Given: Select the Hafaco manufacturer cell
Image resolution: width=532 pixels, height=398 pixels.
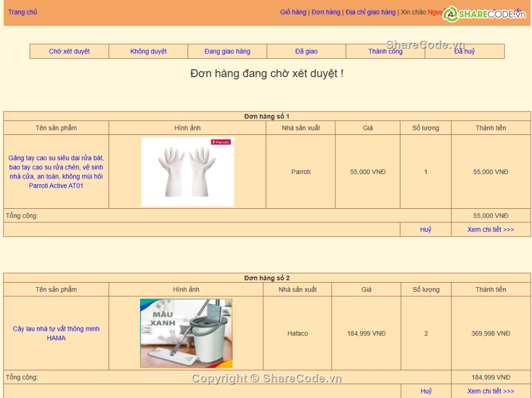Looking at the screenshot, I should 297,333.
